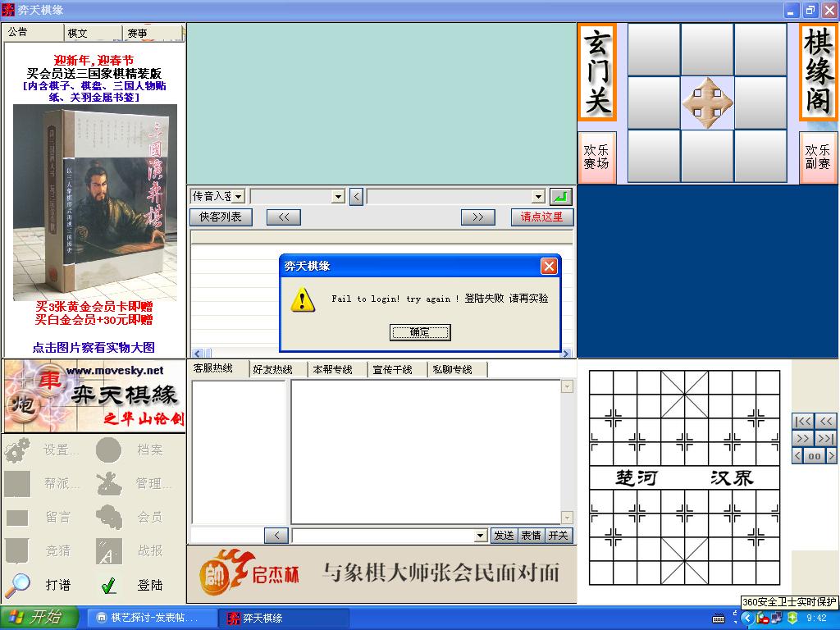The height and width of the screenshot is (630, 840).
Task: Open the 设置 gear icon
Action: pos(18,450)
